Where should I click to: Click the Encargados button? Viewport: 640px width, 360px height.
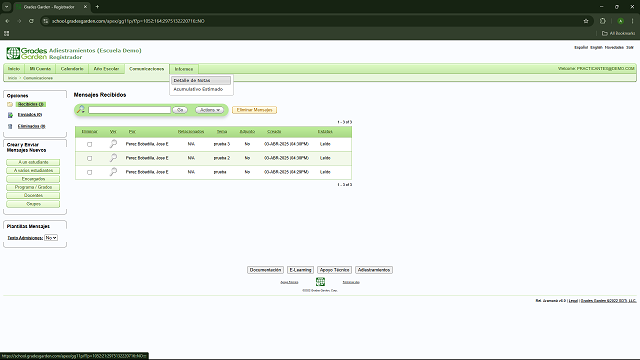point(33,179)
